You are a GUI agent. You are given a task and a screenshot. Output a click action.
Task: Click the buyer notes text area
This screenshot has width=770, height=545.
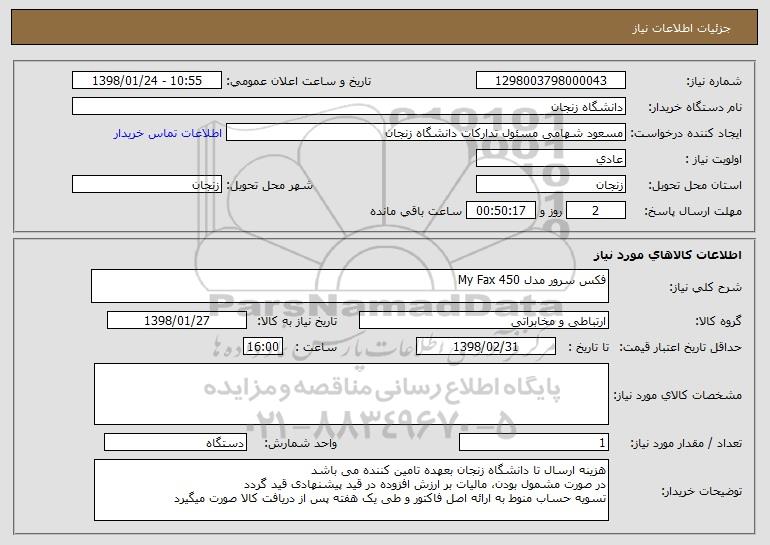pos(351,490)
